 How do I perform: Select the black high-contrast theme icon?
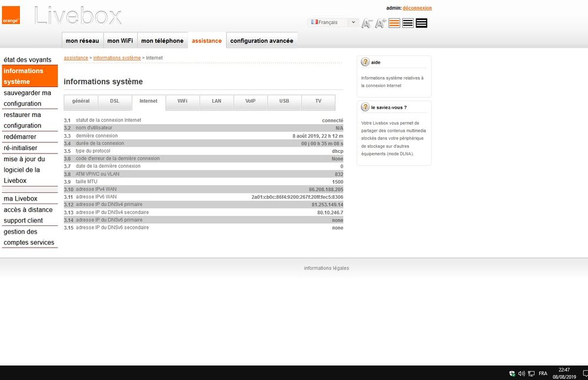(x=421, y=23)
